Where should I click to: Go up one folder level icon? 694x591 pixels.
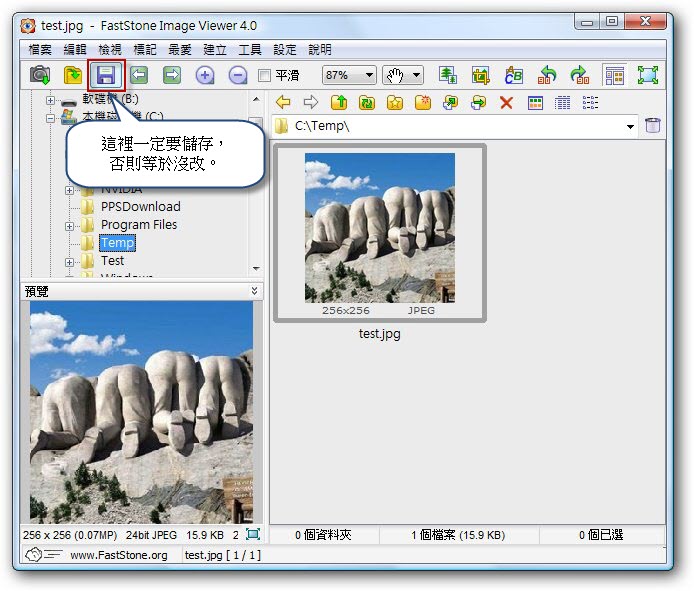point(339,103)
